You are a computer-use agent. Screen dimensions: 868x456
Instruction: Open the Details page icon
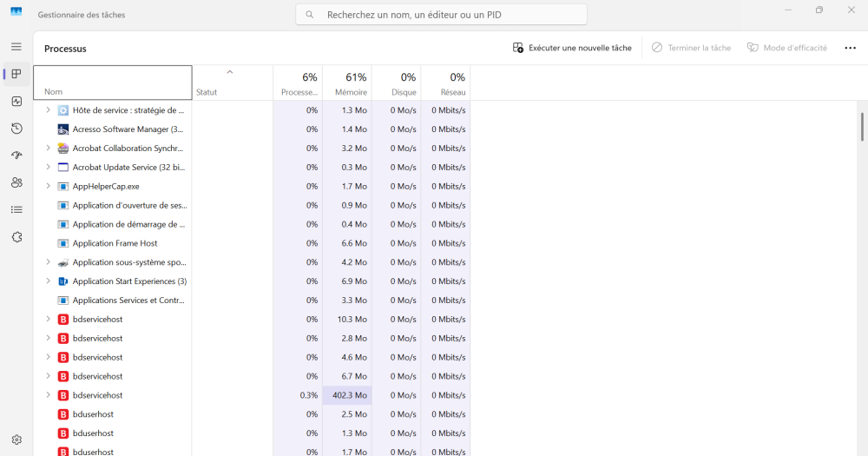click(x=16, y=209)
